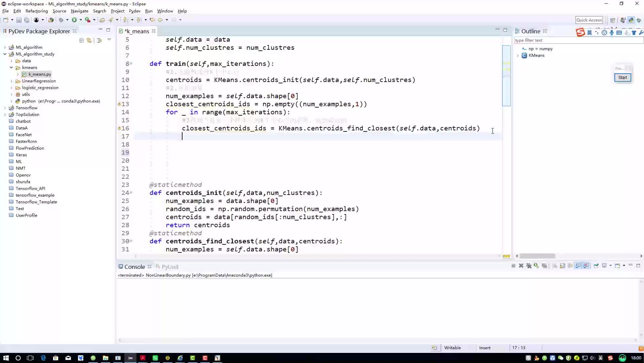Click the Terminate square icon in the Console
This screenshot has height=363, width=644.
click(513, 266)
